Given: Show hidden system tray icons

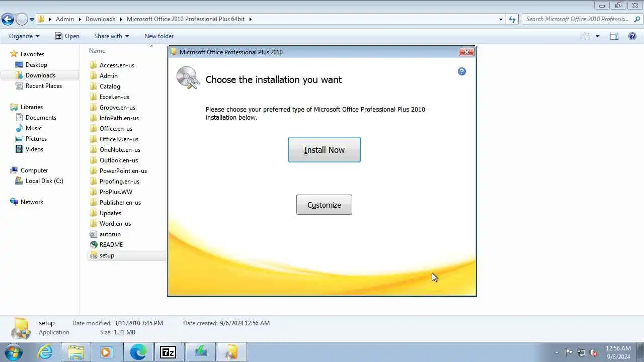Looking at the screenshot, I should click(x=556, y=352).
